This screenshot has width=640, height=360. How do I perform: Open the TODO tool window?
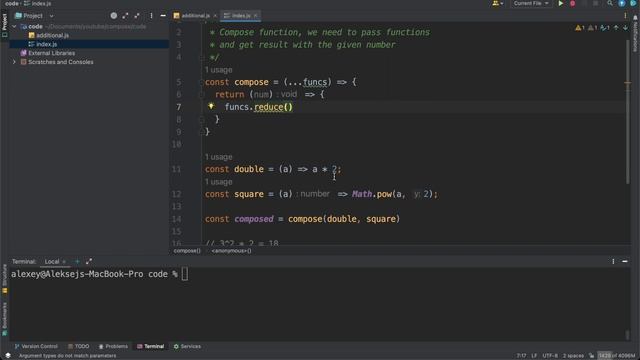click(78, 346)
